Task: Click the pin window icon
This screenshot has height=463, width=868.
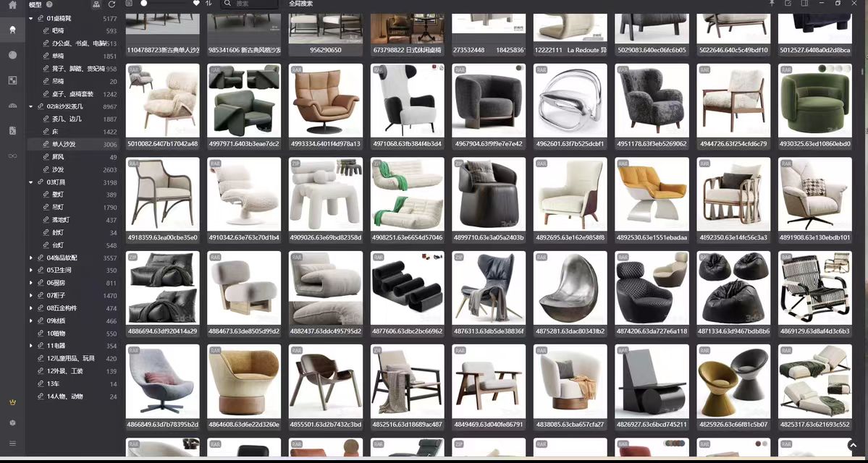Action: point(772,4)
